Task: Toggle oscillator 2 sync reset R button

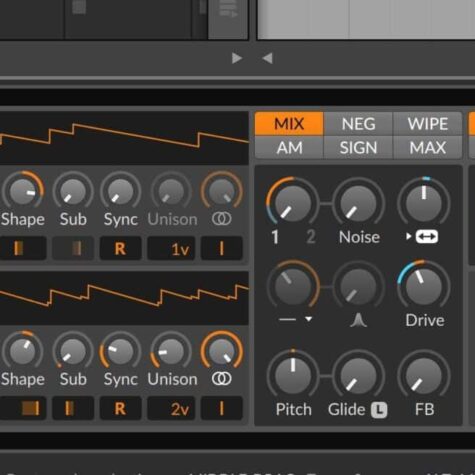Action: pos(121,408)
